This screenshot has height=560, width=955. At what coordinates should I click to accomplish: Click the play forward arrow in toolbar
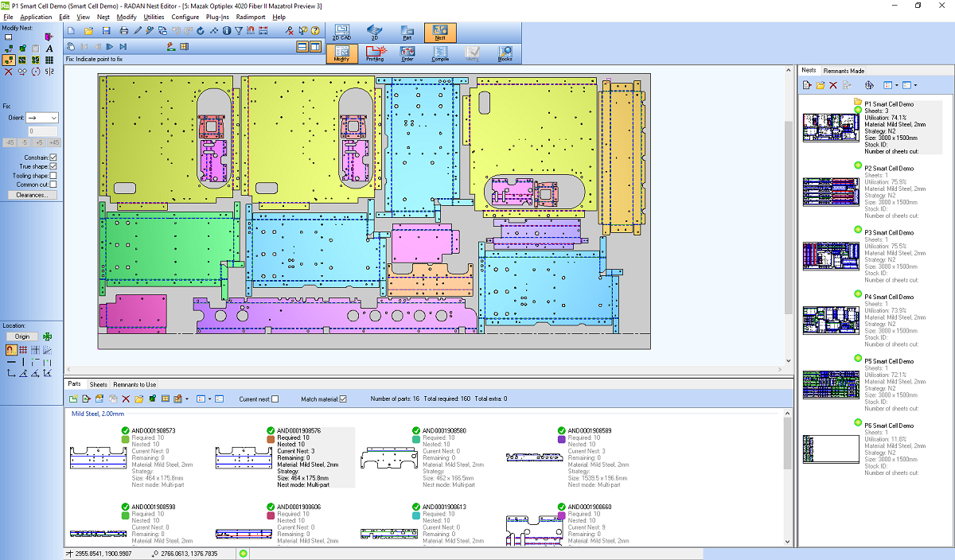click(110, 47)
